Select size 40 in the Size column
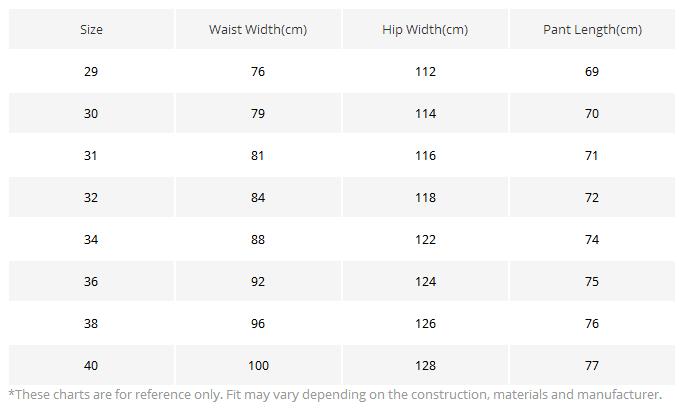Image resolution: width=682 pixels, height=408 pixels. [91, 366]
